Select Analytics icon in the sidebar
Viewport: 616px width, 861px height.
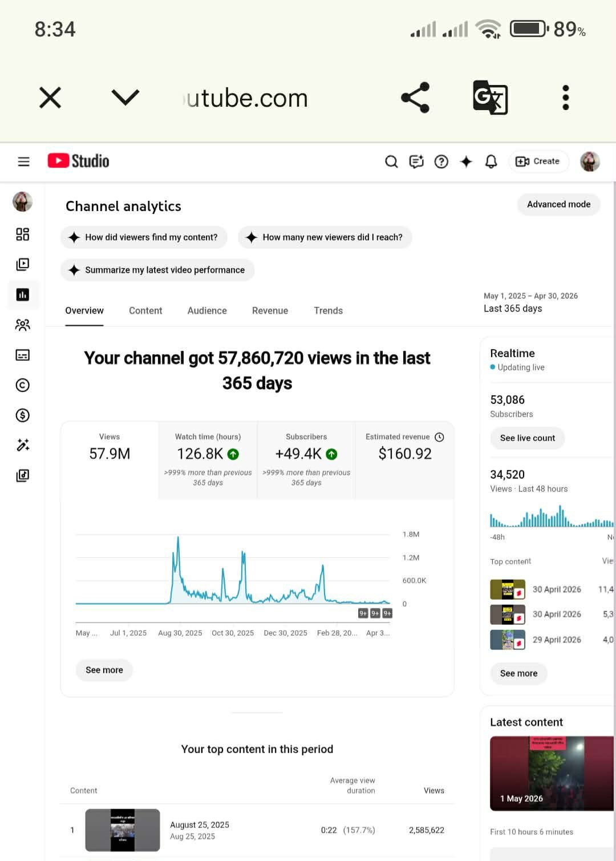click(x=23, y=294)
